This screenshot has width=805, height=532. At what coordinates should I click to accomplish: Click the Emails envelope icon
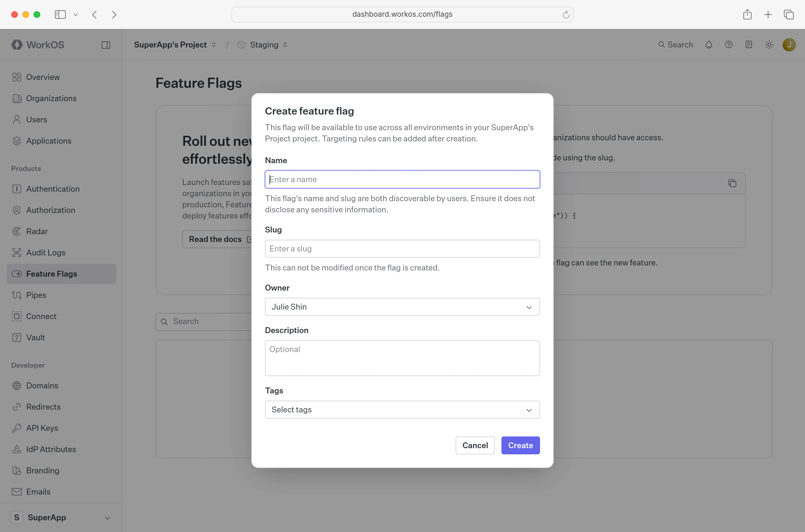click(x=16, y=492)
